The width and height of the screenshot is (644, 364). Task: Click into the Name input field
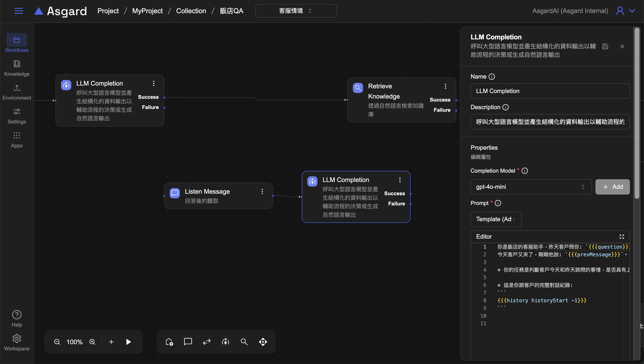550,91
